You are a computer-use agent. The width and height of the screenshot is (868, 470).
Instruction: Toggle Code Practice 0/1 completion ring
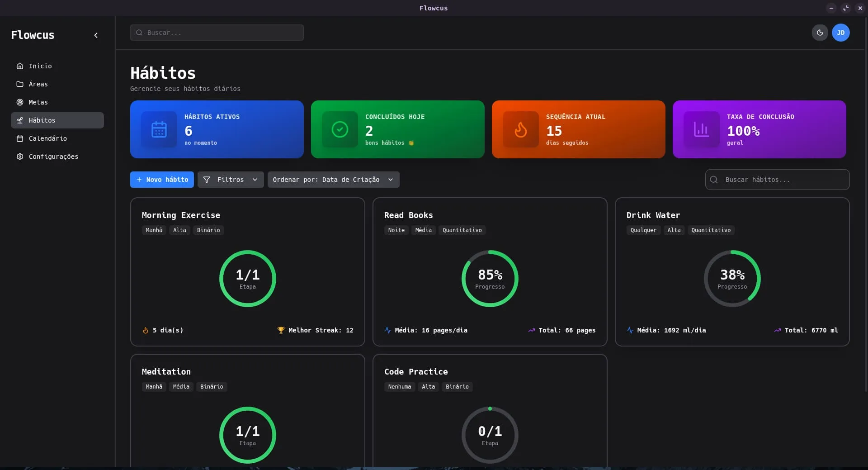click(490, 435)
